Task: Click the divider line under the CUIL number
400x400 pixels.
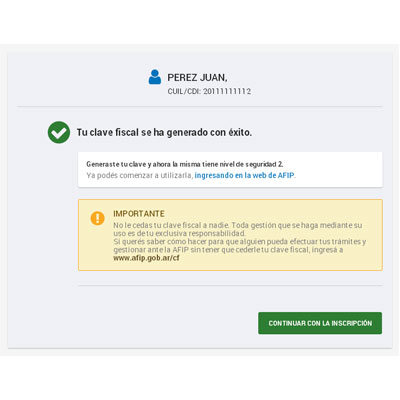Action: [200, 107]
